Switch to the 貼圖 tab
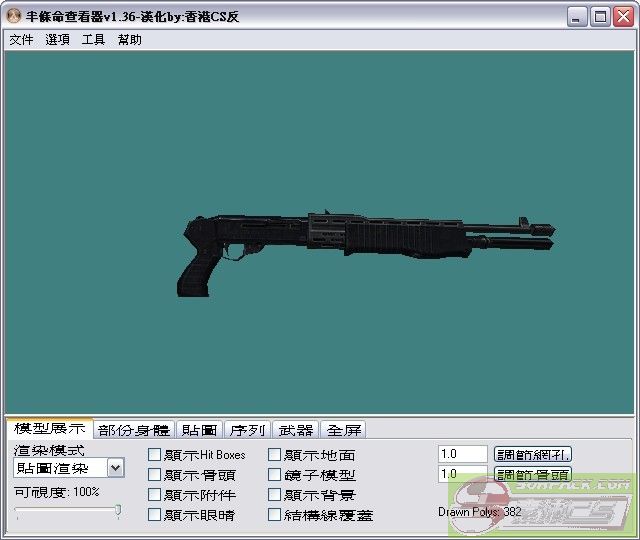Image resolution: width=640 pixels, height=540 pixels. (199, 430)
